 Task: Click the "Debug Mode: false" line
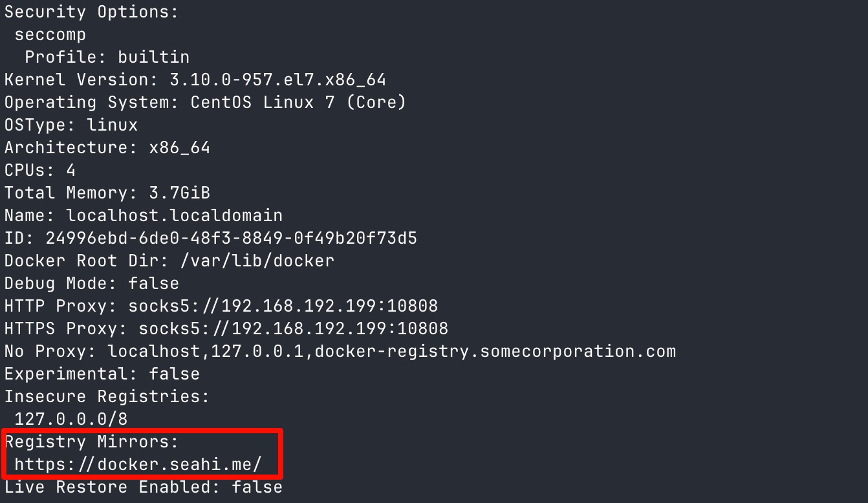pyautogui.click(x=92, y=283)
